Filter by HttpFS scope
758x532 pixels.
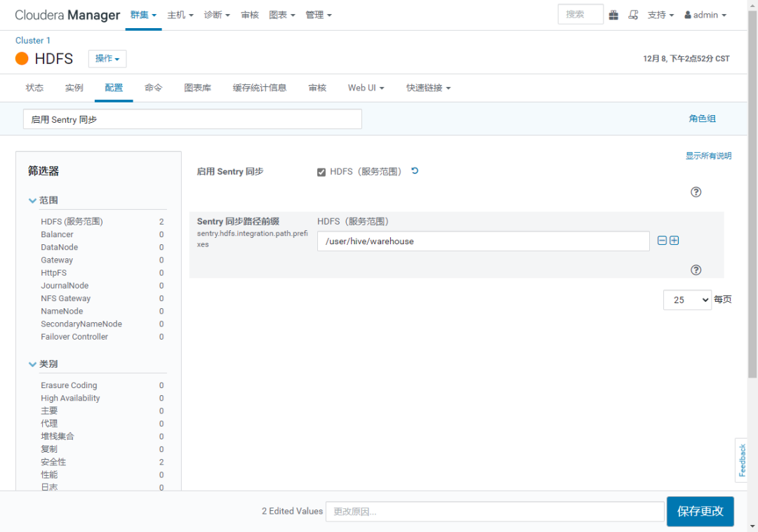point(102,272)
